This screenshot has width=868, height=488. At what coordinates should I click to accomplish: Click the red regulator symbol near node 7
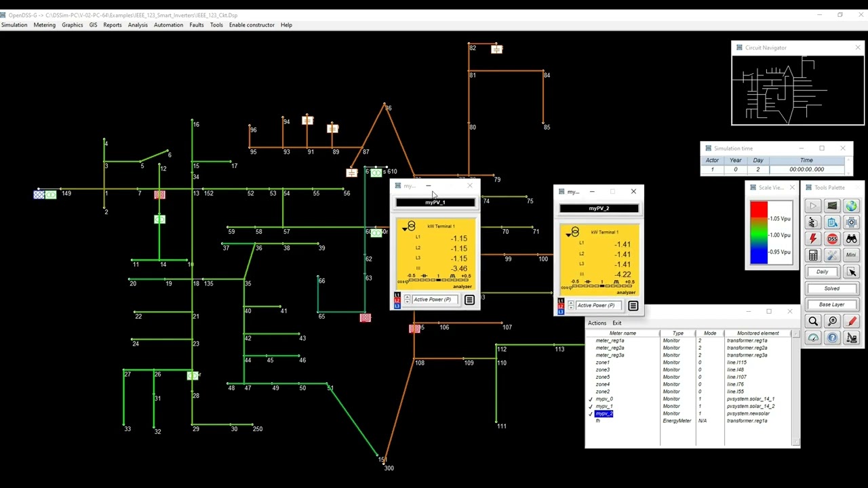[159, 195]
